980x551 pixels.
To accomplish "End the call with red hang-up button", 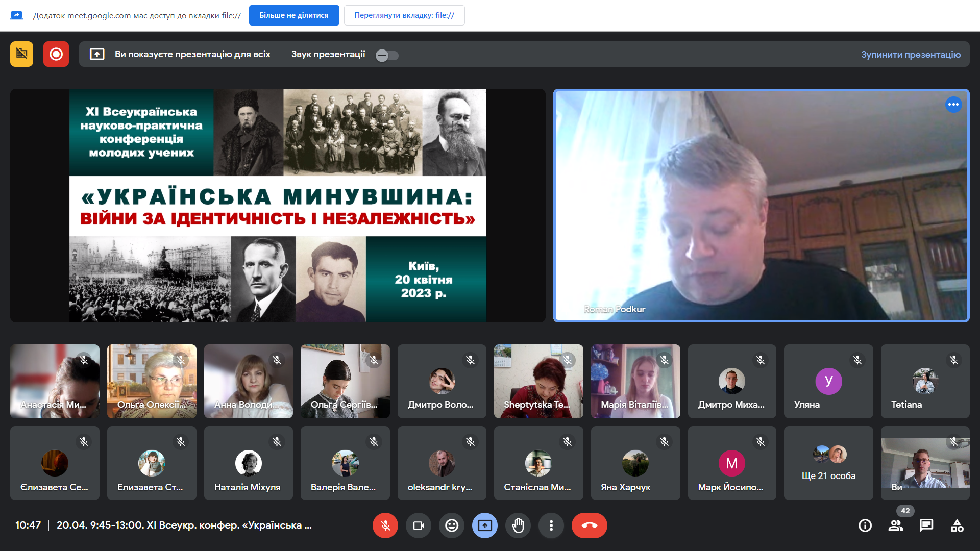I will [x=589, y=525].
